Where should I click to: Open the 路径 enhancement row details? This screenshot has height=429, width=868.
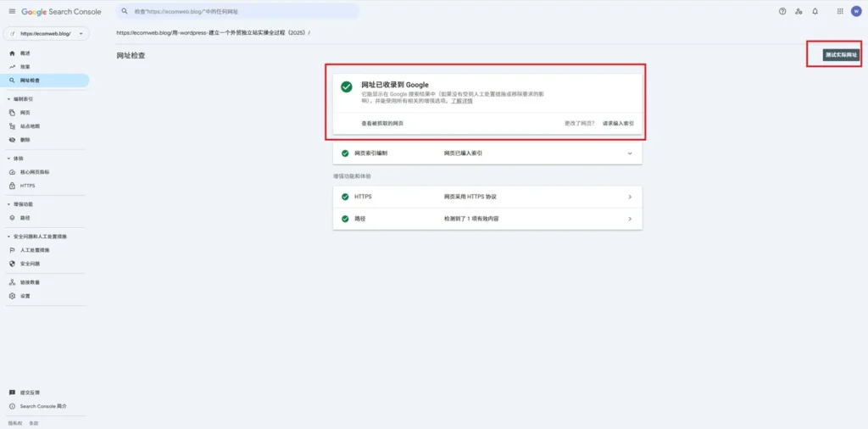coord(487,220)
